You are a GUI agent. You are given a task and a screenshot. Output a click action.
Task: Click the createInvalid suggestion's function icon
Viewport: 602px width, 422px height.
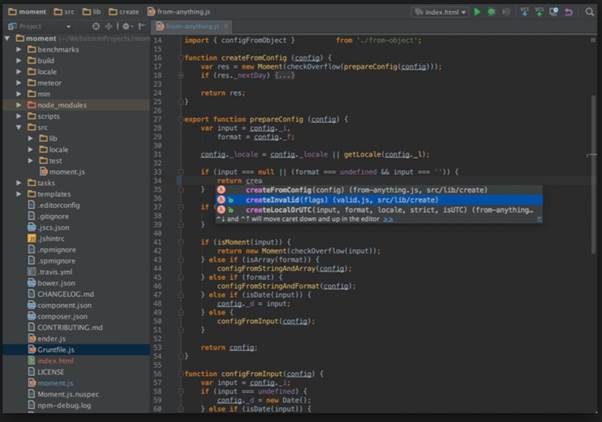tap(221, 200)
